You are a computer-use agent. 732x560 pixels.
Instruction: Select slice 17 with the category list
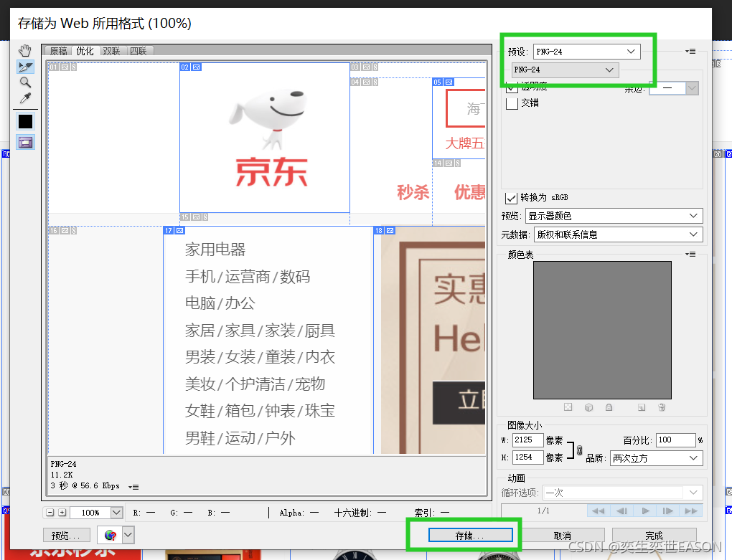click(x=268, y=341)
